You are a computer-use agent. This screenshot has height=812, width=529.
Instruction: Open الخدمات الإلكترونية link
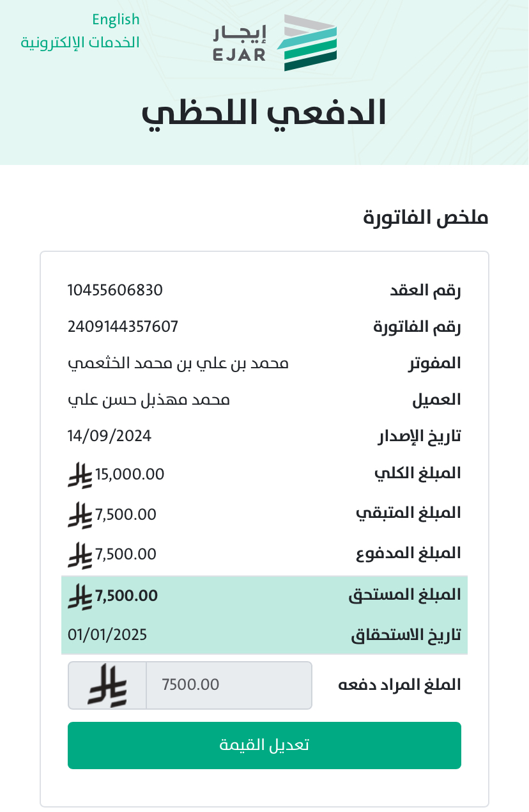tap(80, 43)
